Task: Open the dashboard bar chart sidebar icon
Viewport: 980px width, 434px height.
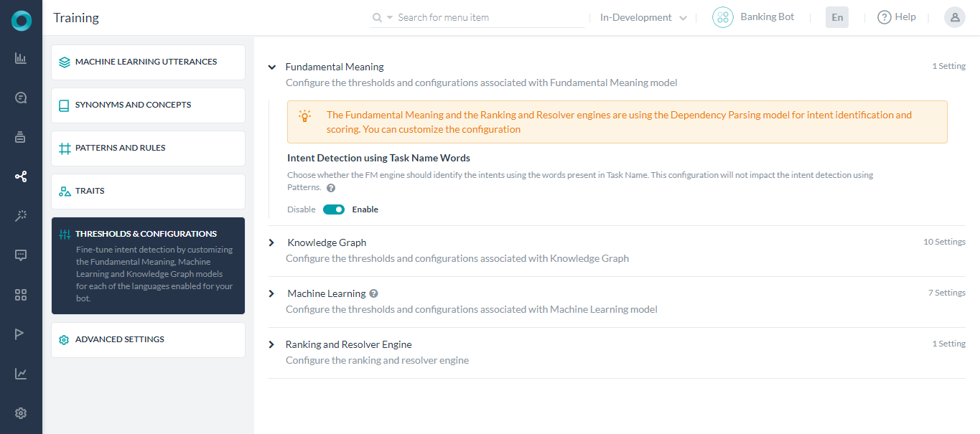Action: (21, 59)
